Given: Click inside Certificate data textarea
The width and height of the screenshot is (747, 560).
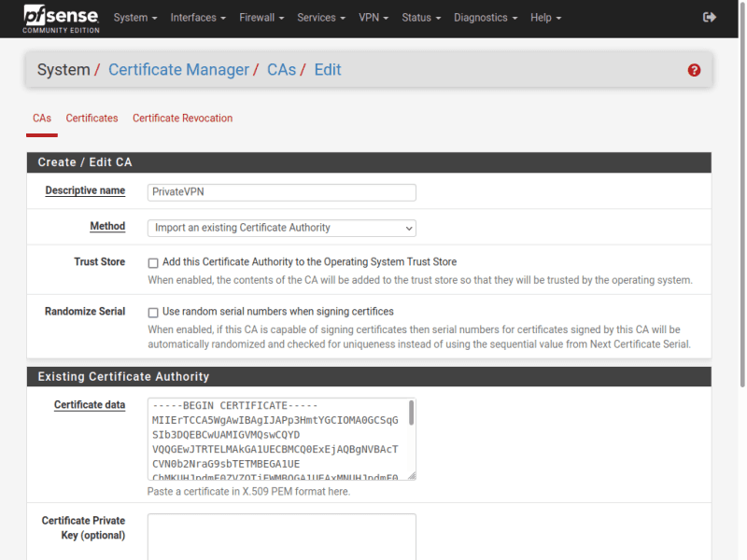Looking at the screenshot, I should pyautogui.click(x=275, y=439).
